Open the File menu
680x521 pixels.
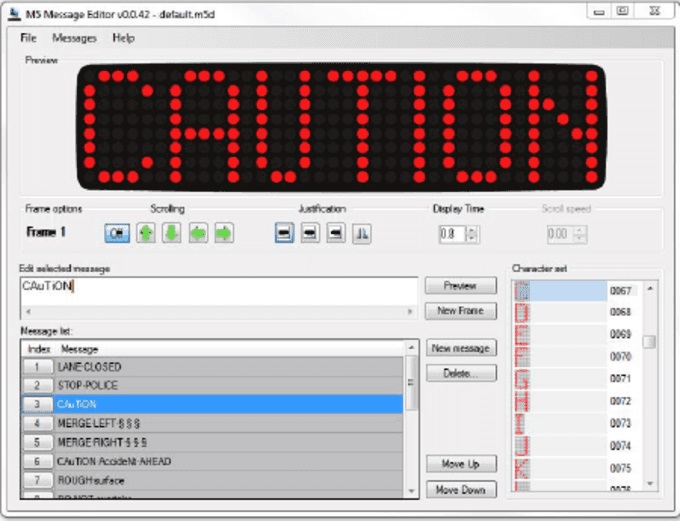pos(29,38)
